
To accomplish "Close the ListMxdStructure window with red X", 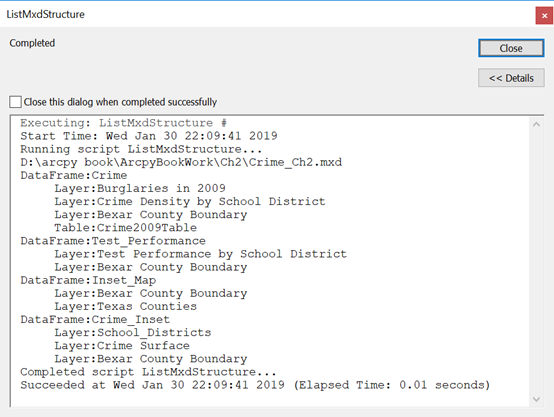I will pyautogui.click(x=544, y=16).
